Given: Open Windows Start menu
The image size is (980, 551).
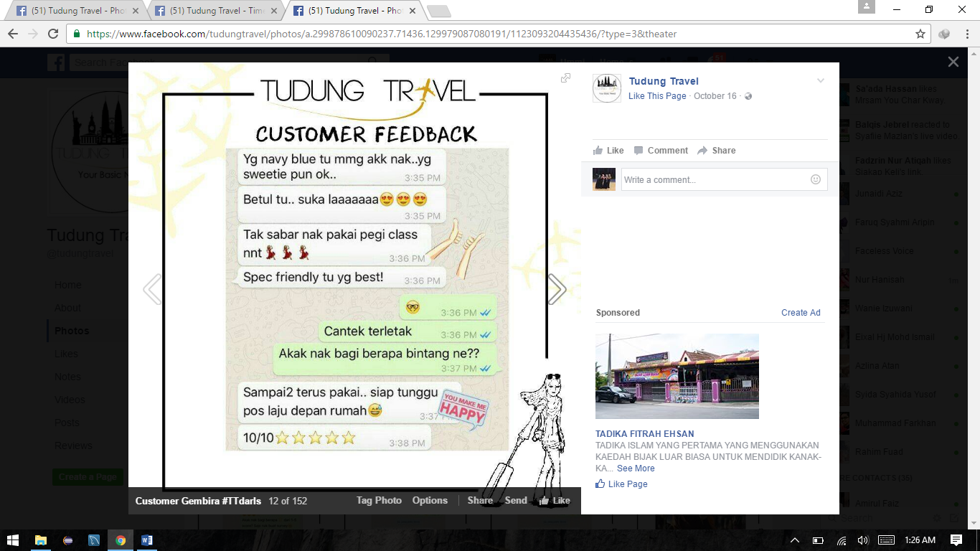Looking at the screenshot, I should coord(13,540).
